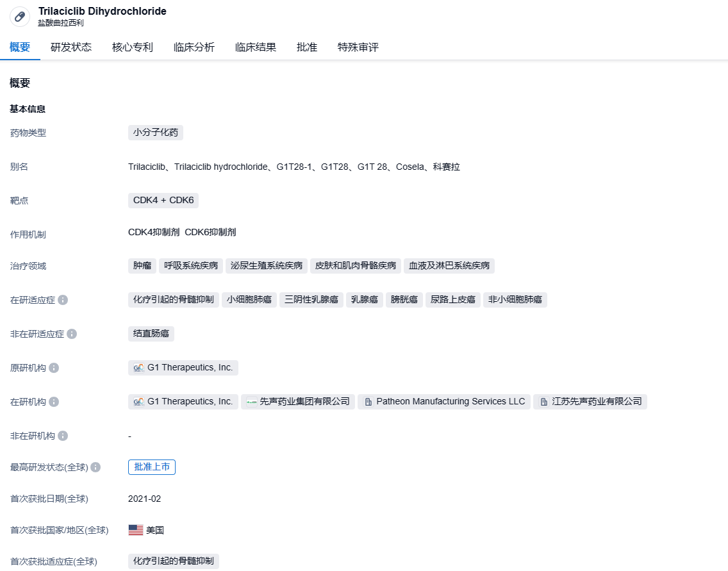This screenshot has height=571, width=728.
Task: Click the pill drug icon beside the title
Action: coord(20,17)
